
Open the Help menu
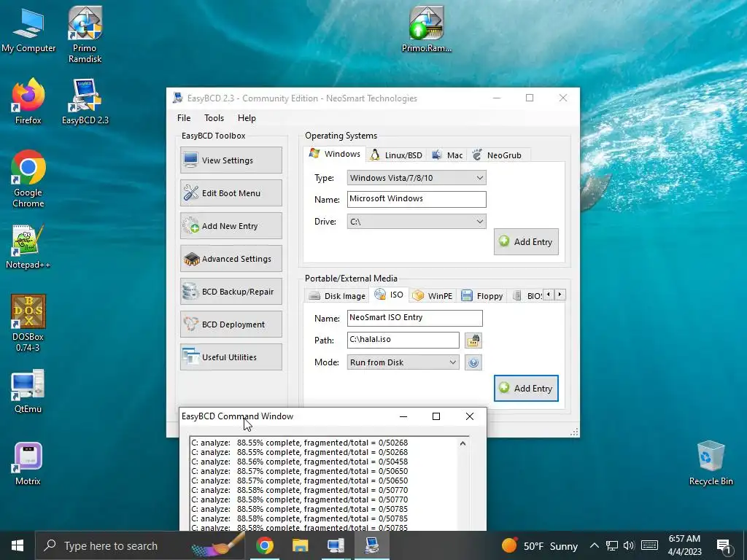247,118
